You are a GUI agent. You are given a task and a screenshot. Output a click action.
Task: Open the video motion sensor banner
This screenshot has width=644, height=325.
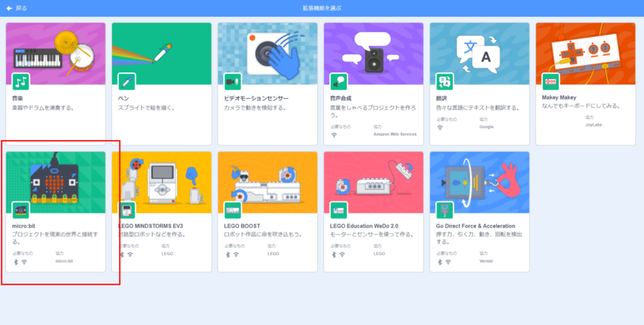pyautogui.click(x=267, y=54)
